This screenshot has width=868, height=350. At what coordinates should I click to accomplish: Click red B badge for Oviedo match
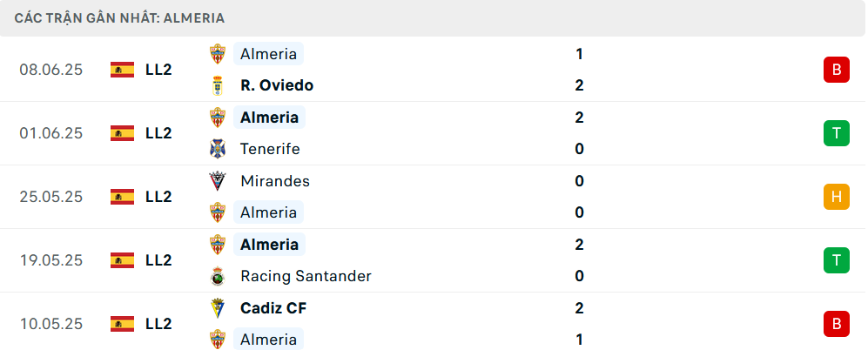pyautogui.click(x=836, y=70)
